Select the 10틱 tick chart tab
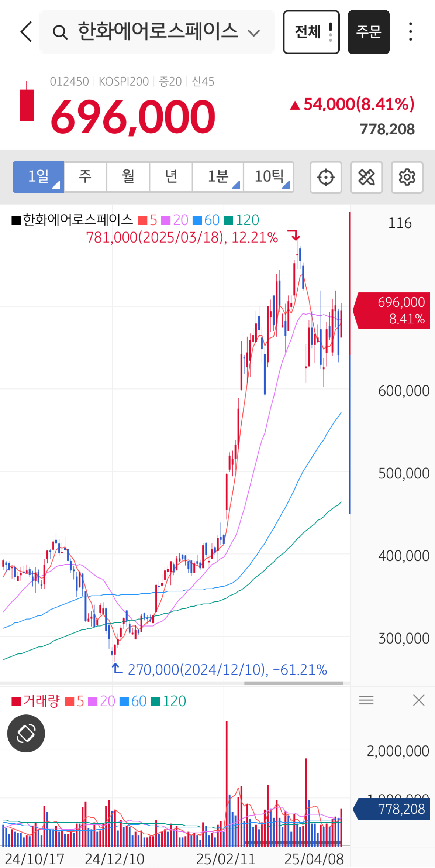The image size is (435, 868). point(269,177)
